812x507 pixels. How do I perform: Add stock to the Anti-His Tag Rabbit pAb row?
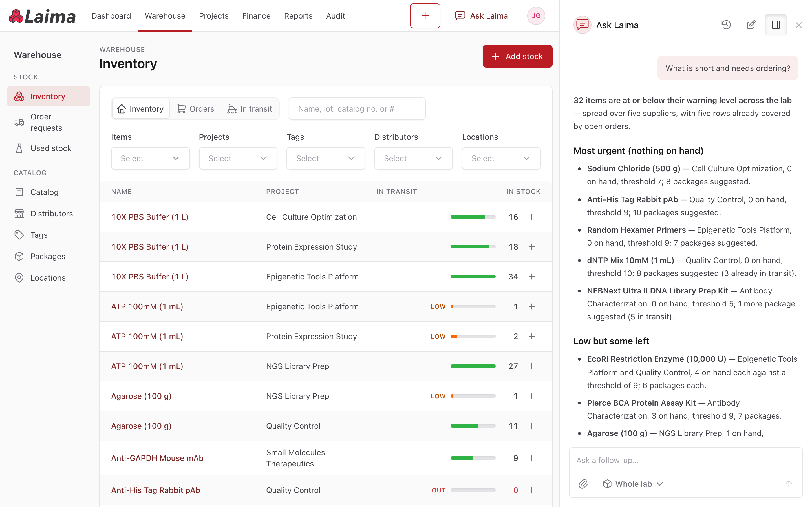[531, 490]
